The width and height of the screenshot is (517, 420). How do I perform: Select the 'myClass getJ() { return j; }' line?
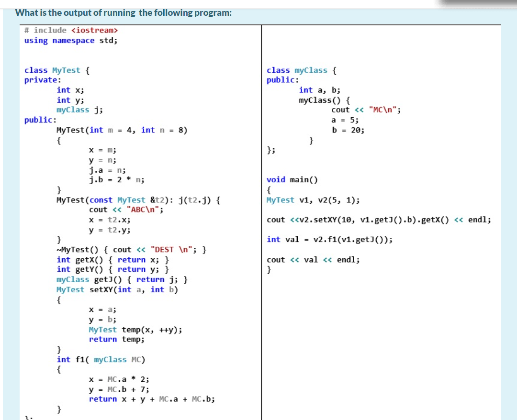click(122, 280)
